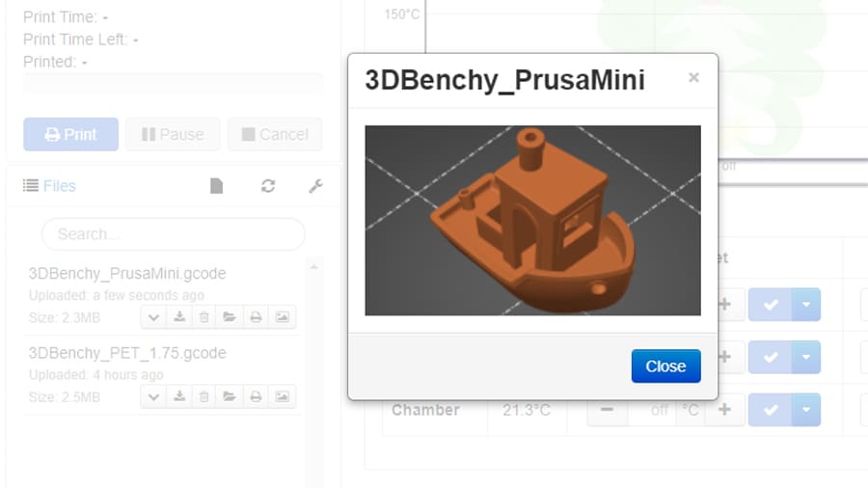
Task: Dismiss dialog with the X icon
Action: [693, 77]
